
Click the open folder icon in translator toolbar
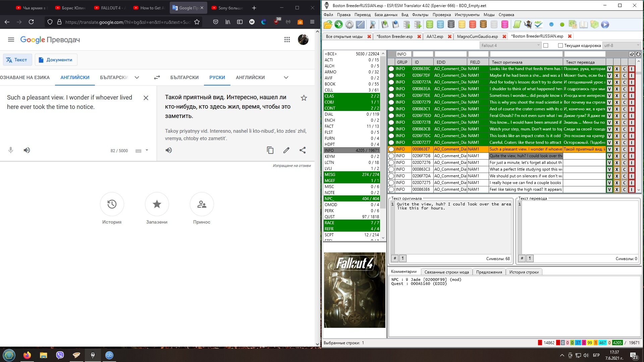[328, 24]
